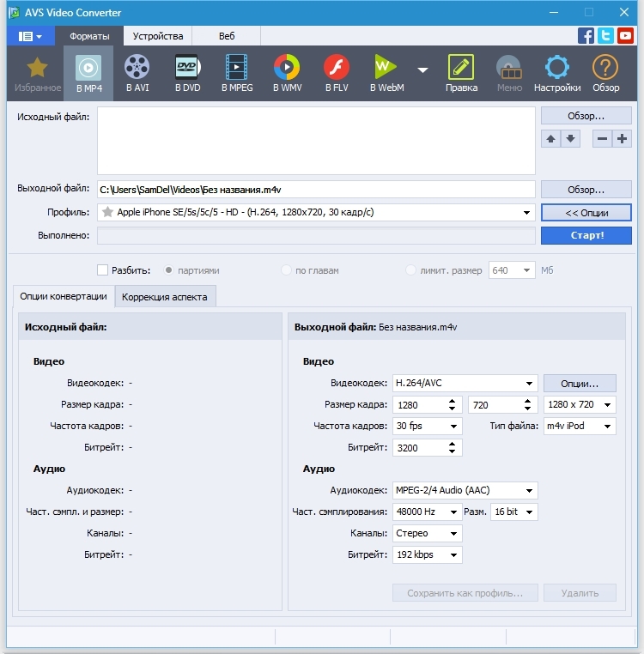Select the партиями radio option

(169, 270)
